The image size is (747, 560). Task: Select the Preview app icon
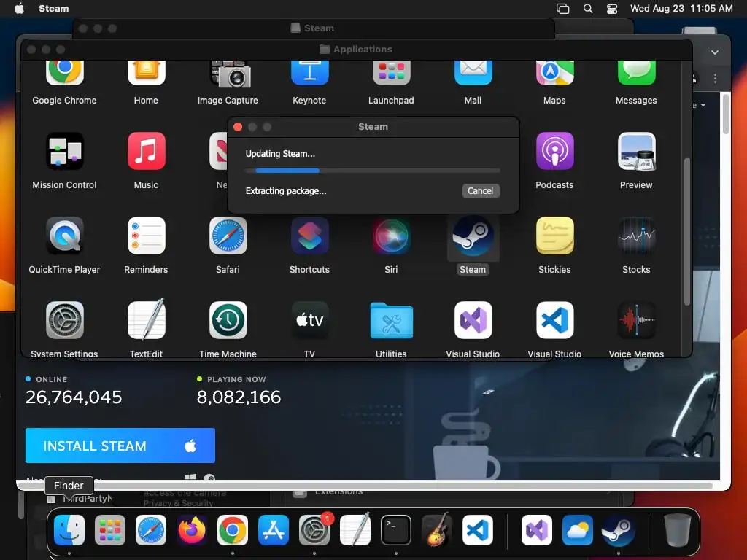tap(636, 151)
